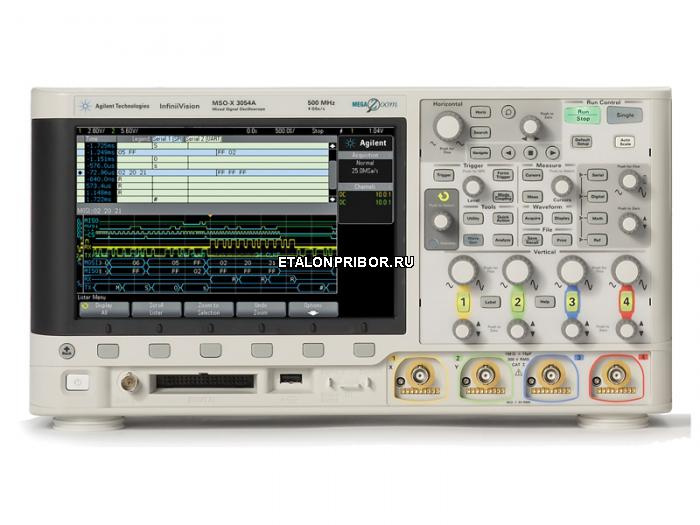Click the Lister scrollbar up arrow
The image size is (700, 525).
(x=333, y=145)
